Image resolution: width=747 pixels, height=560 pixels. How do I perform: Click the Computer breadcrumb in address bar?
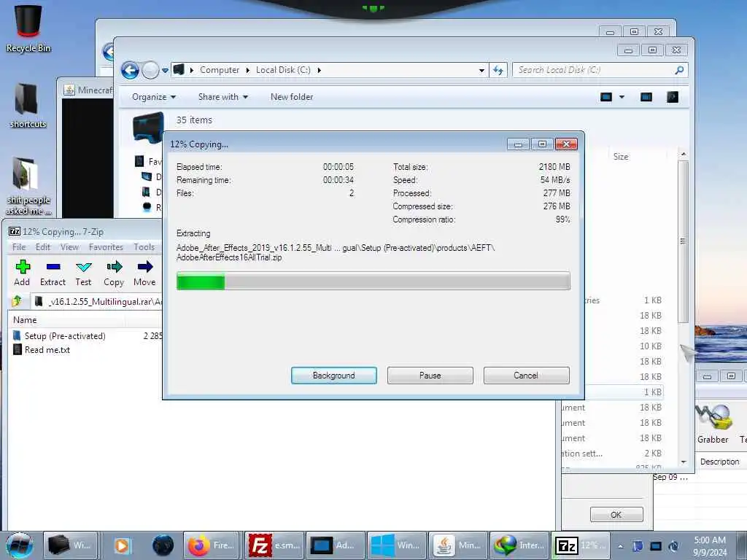tap(219, 70)
